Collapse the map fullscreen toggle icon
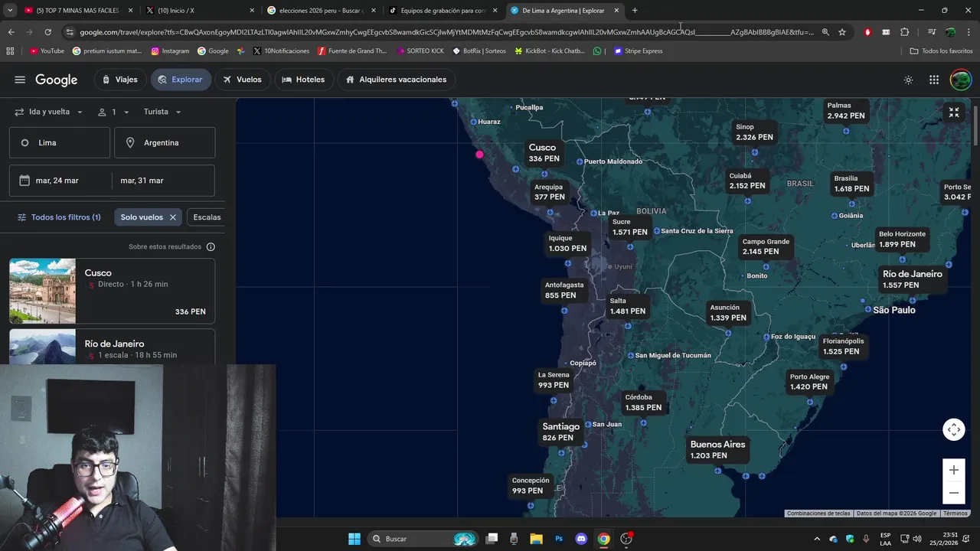The image size is (980, 551). 954,112
